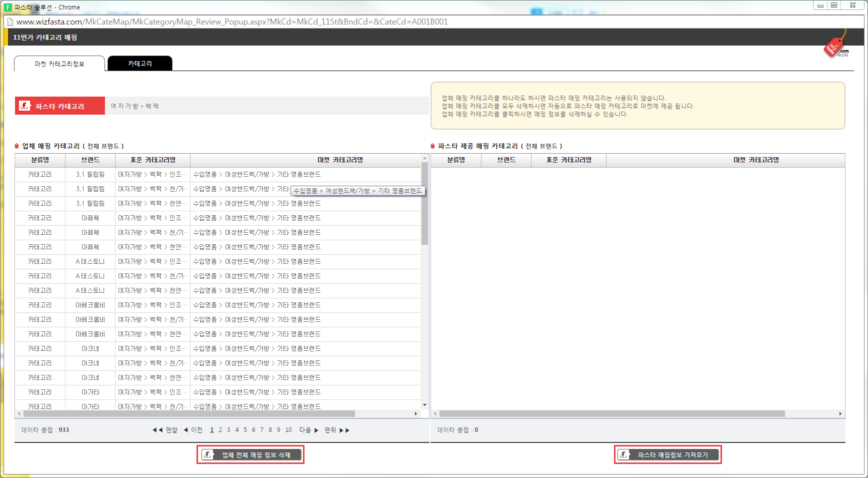Click the 다음 next page arrow
This screenshot has height=478, width=868.
point(308,430)
